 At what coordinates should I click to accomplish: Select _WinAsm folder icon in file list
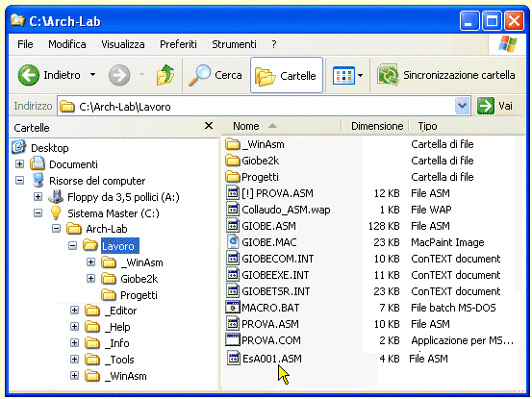(x=233, y=144)
